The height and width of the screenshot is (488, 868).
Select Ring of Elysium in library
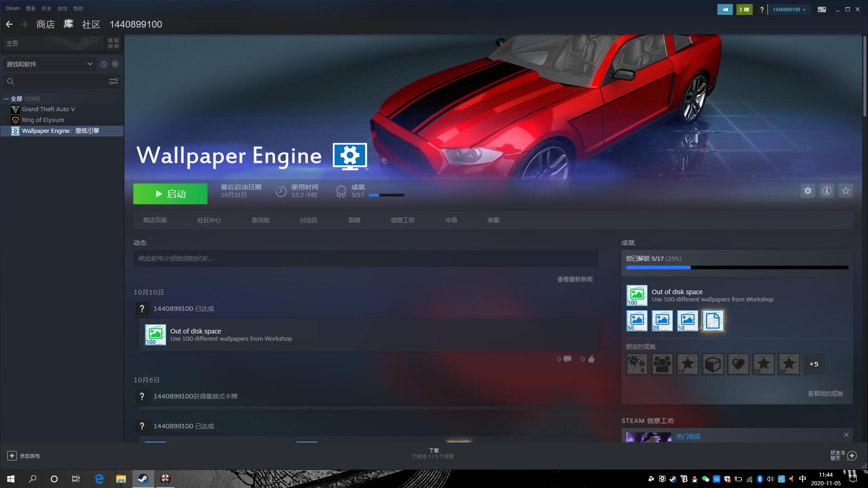click(x=62, y=120)
